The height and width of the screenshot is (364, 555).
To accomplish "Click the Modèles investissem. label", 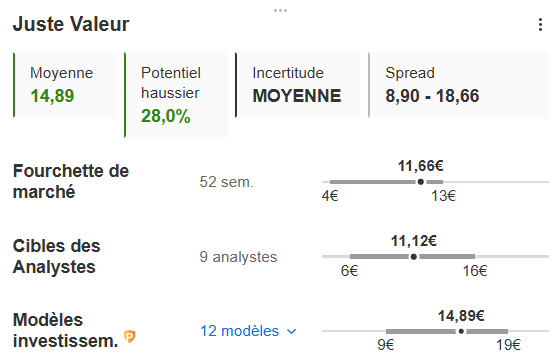I will [65, 330].
